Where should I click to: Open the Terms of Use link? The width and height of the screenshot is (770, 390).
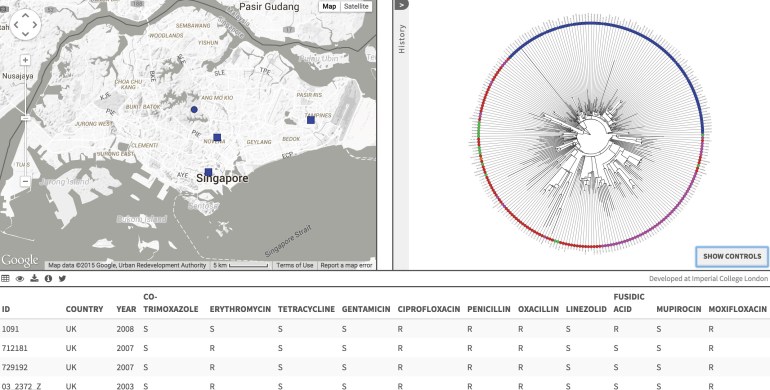(295, 265)
